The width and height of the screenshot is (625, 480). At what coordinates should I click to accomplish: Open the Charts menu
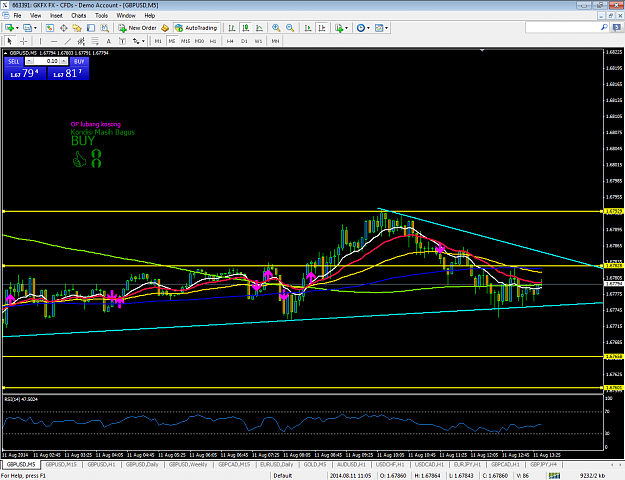tap(79, 16)
